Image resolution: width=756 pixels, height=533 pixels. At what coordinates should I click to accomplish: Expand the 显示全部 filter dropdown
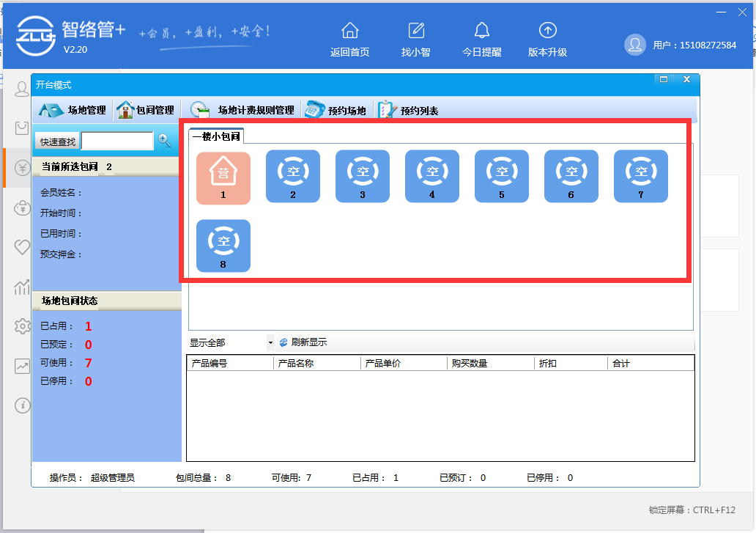coord(270,343)
